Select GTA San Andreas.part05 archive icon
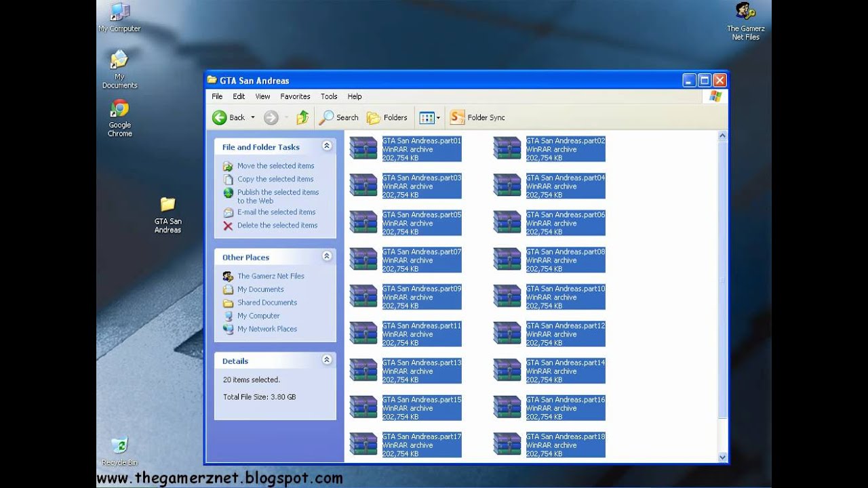The image size is (868, 488). tap(363, 223)
